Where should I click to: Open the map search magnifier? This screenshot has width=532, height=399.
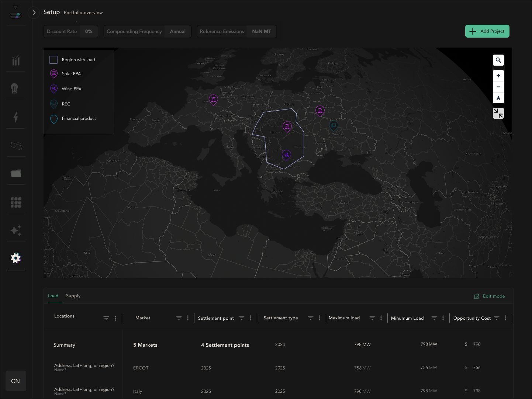(x=498, y=60)
